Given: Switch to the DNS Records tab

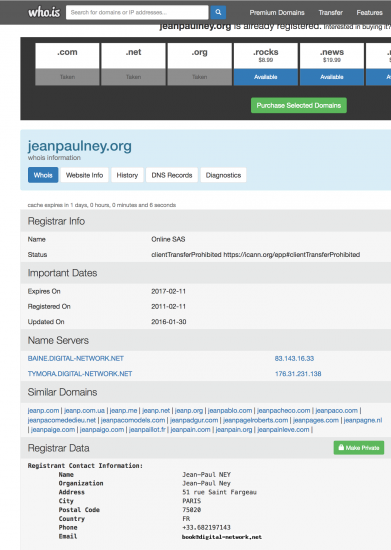Looking at the screenshot, I should (x=172, y=175).
